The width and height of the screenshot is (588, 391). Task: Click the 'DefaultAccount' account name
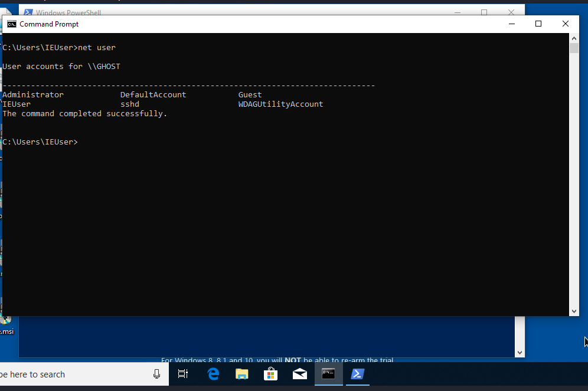pyautogui.click(x=153, y=95)
